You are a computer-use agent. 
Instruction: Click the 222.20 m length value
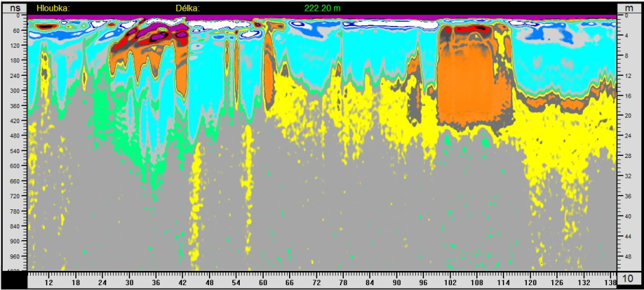(x=321, y=8)
